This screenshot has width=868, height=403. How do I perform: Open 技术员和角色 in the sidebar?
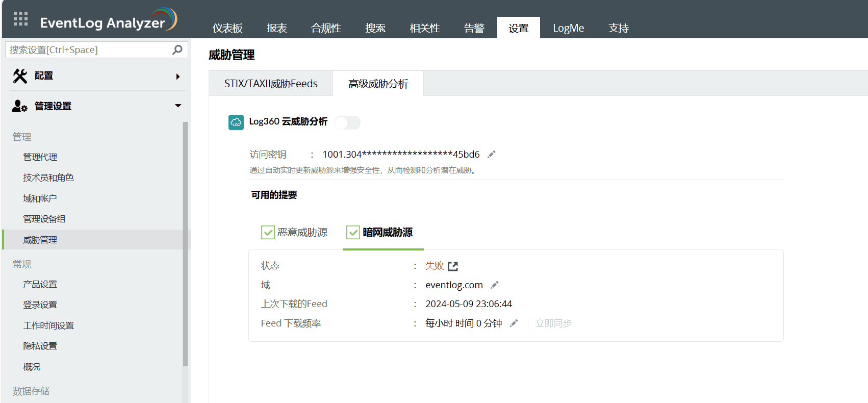coord(48,178)
